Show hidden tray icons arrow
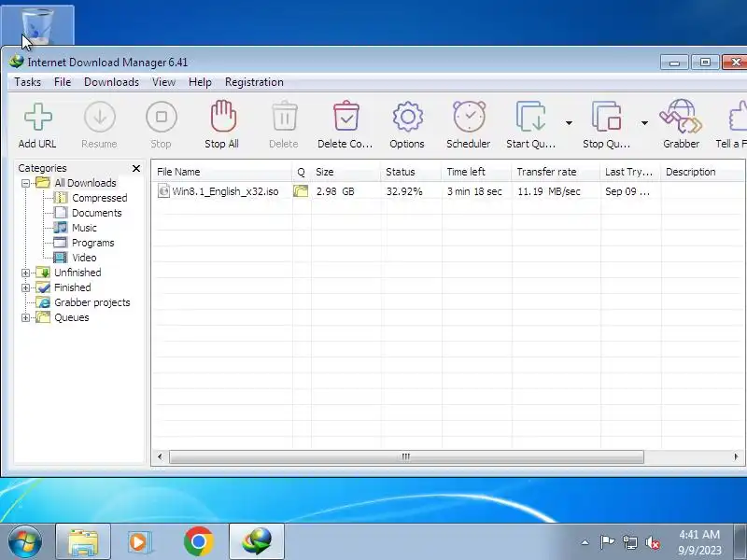Viewport: 747px width, 560px height. click(585, 542)
